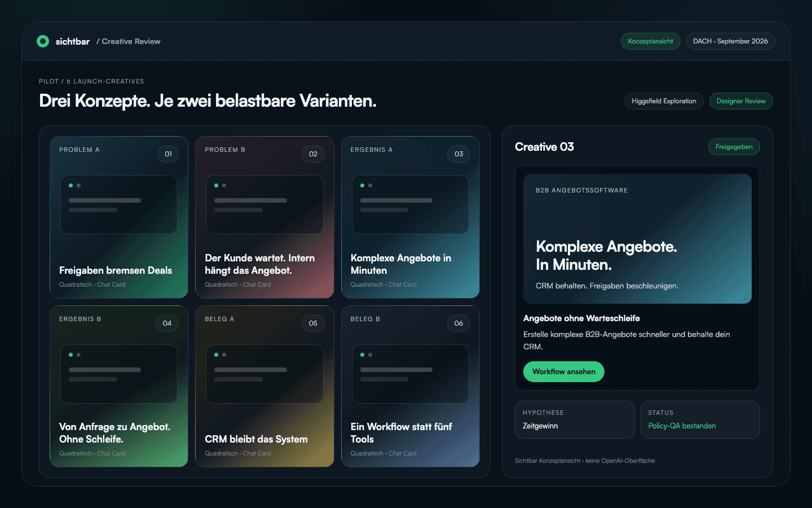Click the 03 number badge
812x508 pixels.
459,154
